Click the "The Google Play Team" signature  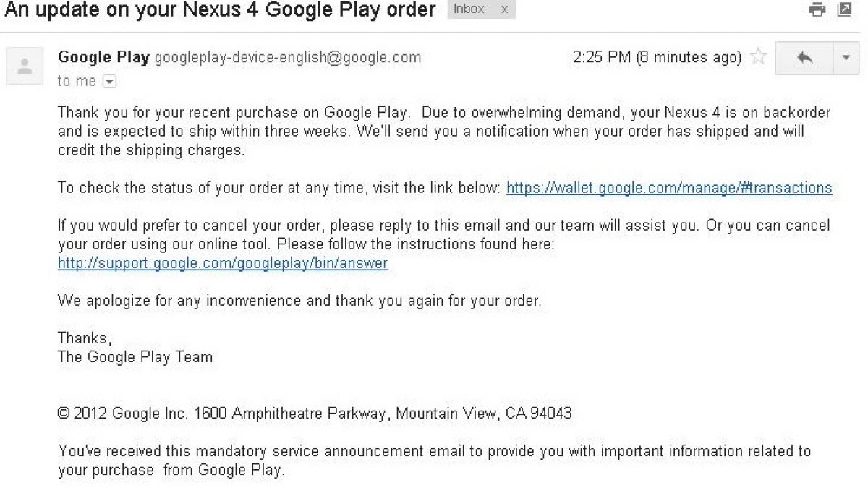point(135,356)
